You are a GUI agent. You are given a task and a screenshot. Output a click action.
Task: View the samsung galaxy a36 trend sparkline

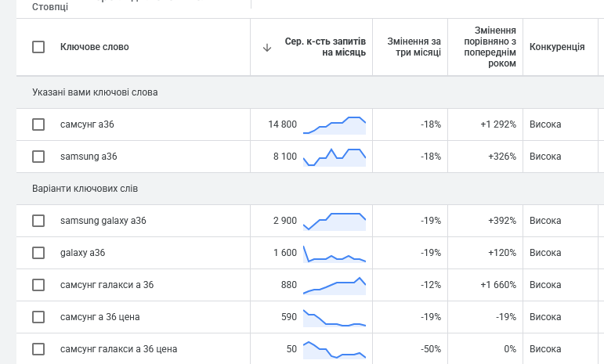(335, 221)
